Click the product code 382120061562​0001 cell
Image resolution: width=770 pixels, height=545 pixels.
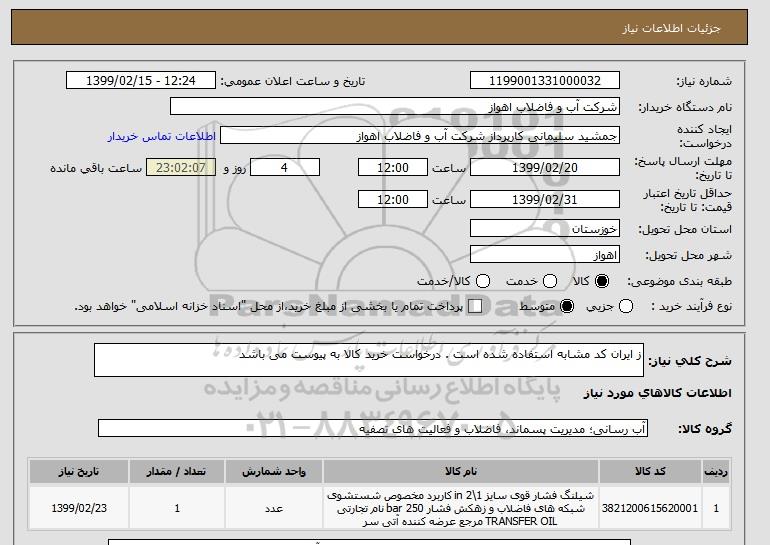650,508
